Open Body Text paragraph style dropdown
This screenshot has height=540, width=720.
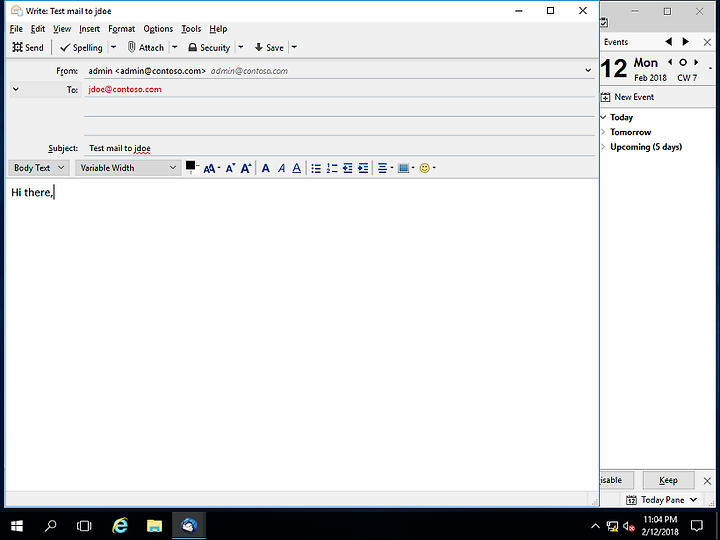[x=39, y=168]
